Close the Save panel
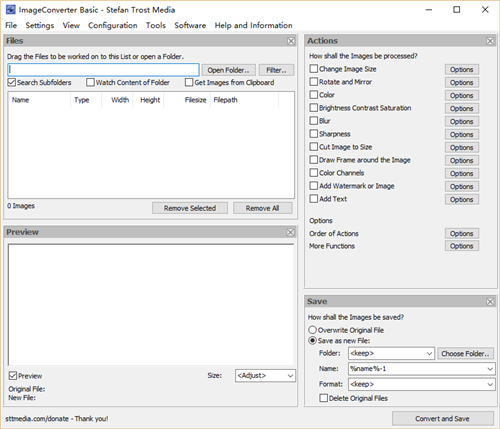Screen dimensions: 500x429 click(x=490, y=302)
